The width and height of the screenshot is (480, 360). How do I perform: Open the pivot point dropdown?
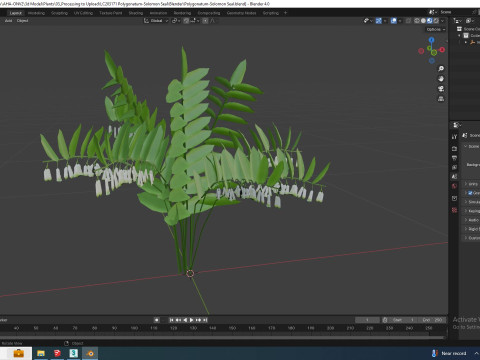(x=176, y=21)
